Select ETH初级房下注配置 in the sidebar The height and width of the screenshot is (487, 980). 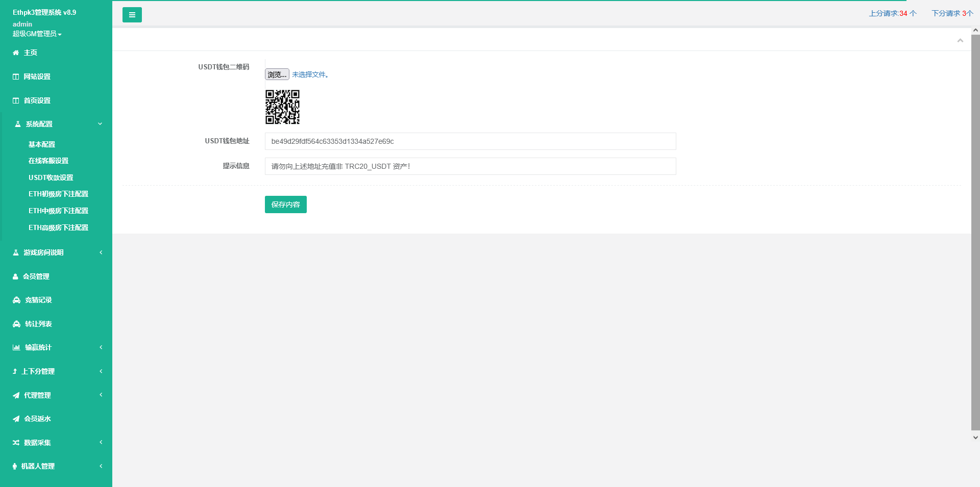(x=58, y=194)
